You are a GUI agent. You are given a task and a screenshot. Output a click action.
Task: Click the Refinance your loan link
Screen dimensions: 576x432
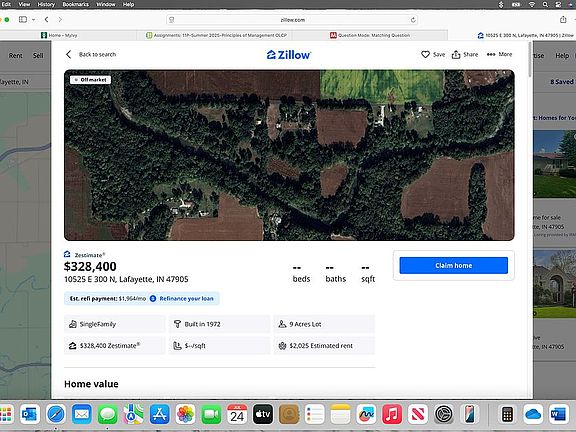tap(186, 299)
